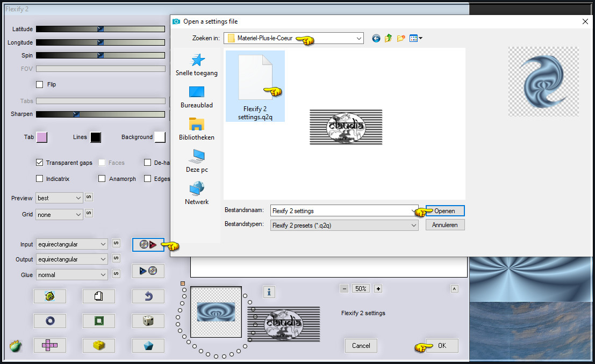The width and height of the screenshot is (595, 364).
Task: Click the copy pages icon button
Action: pos(99,296)
